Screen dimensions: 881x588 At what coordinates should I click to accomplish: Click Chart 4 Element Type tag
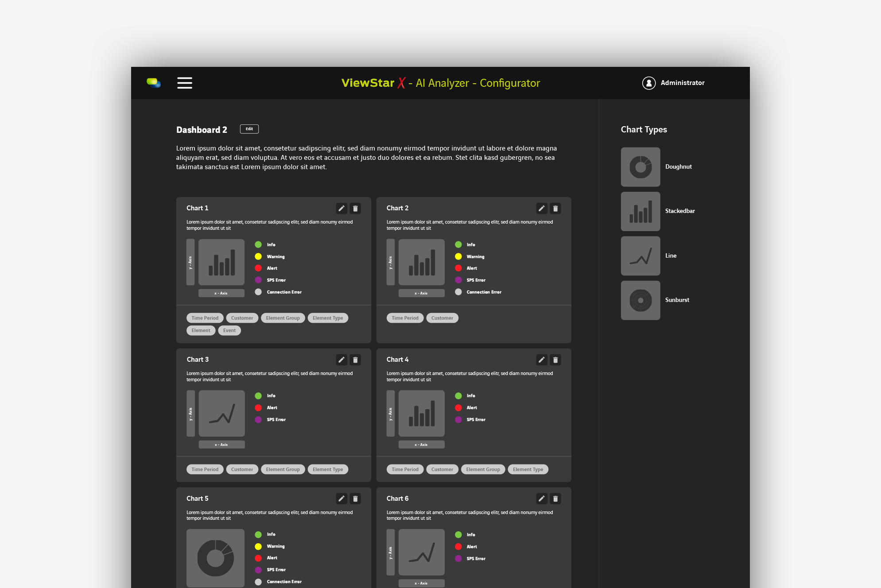click(x=528, y=469)
